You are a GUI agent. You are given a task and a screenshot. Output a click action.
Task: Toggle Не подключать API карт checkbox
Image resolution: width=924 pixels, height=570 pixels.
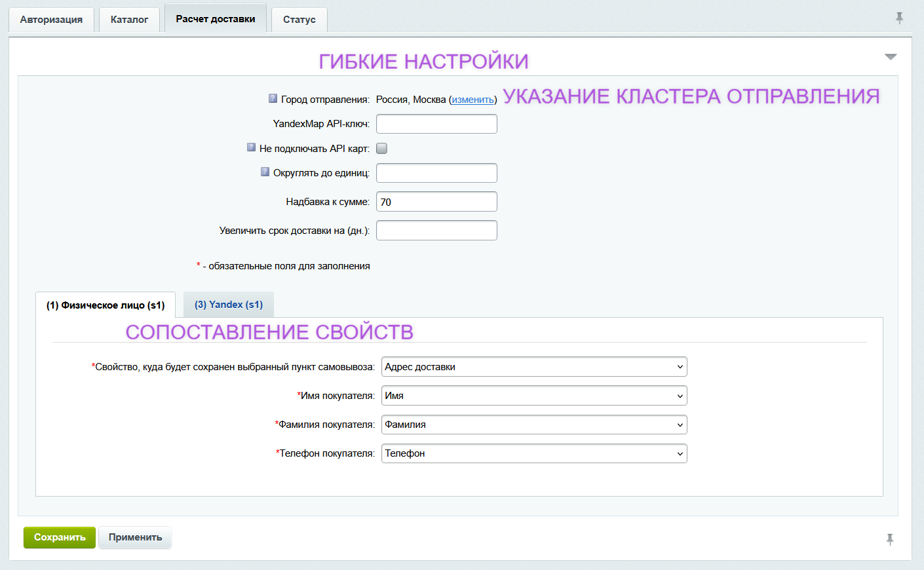(381, 149)
